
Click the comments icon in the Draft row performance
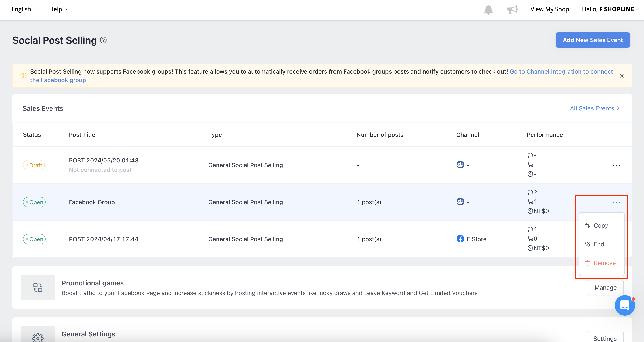[x=530, y=155]
